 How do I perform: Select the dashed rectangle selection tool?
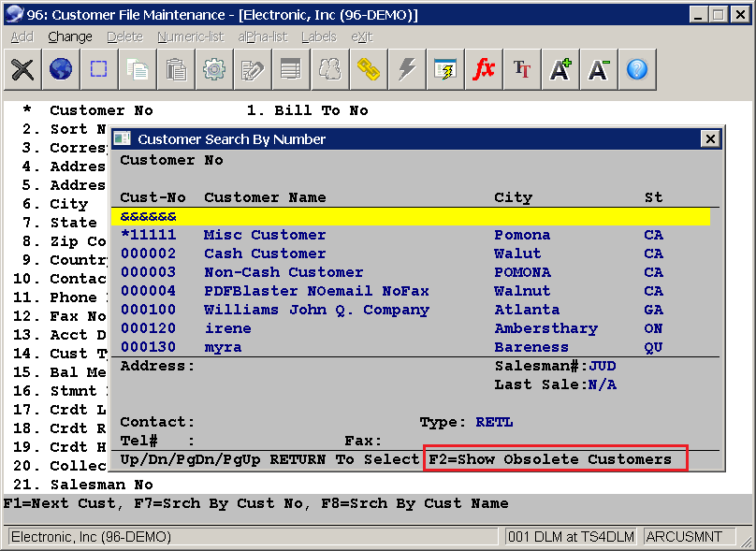[x=99, y=69]
